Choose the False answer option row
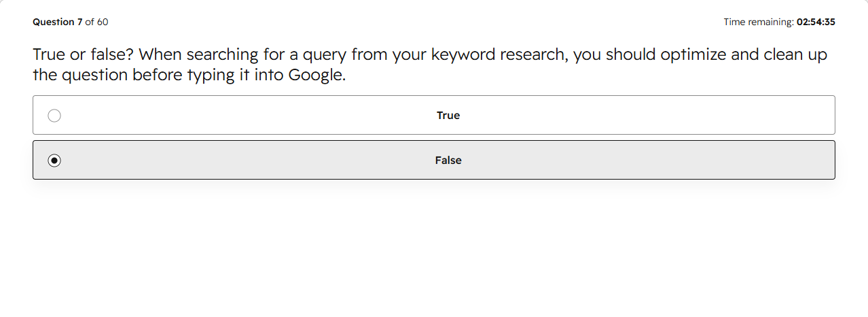This screenshot has height=317, width=868. [434, 160]
